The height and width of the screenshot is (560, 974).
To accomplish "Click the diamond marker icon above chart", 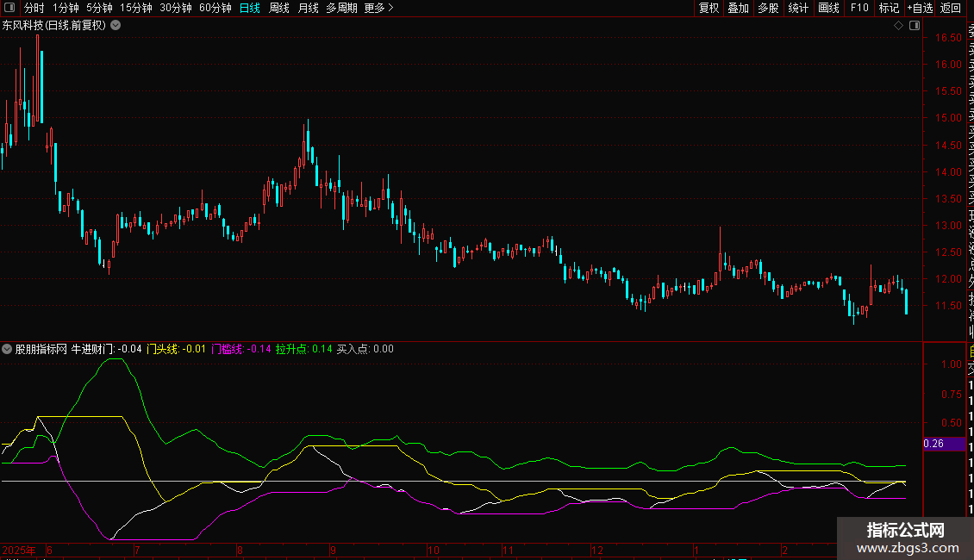I will (x=898, y=26).
